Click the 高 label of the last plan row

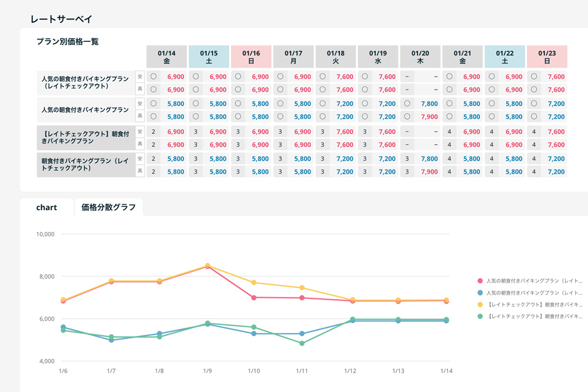point(140,172)
